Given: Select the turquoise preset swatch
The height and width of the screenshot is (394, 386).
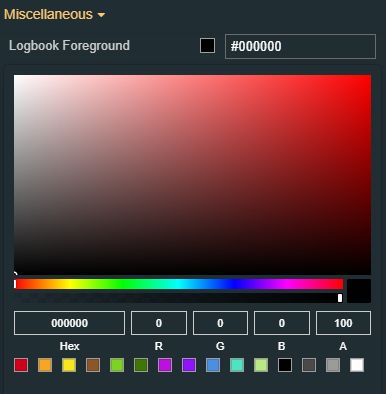Looking at the screenshot, I should pyautogui.click(x=237, y=365).
